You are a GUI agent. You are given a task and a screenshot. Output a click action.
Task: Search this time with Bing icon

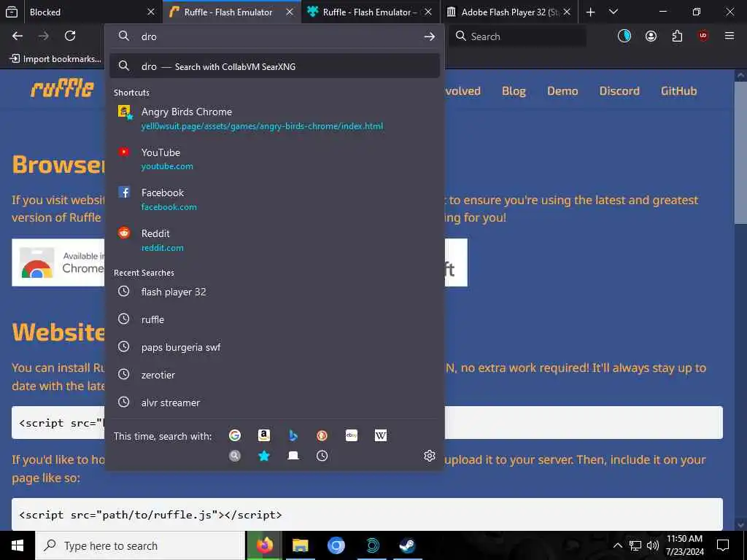pyautogui.click(x=293, y=435)
